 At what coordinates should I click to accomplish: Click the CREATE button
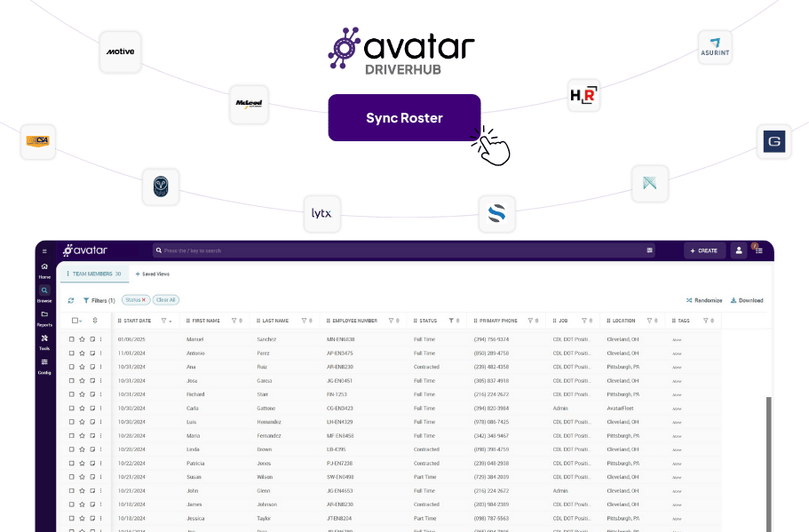click(x=704, y=250)
